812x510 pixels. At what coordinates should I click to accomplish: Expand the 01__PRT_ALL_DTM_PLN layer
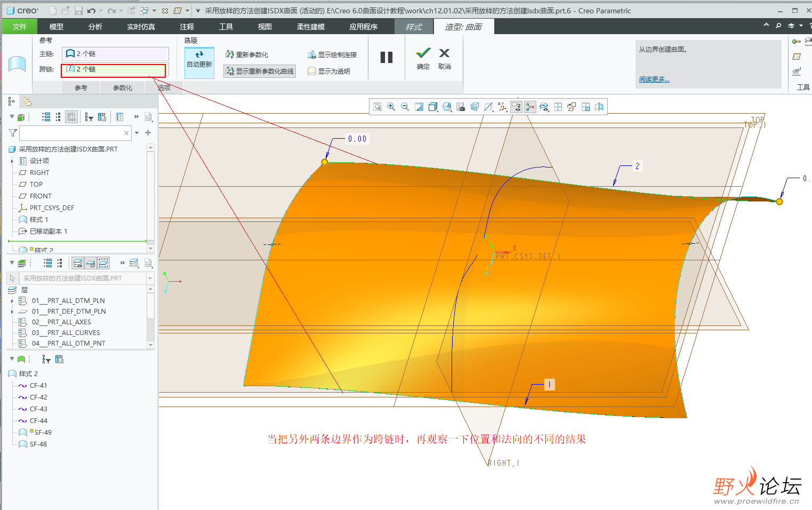coord(12,301)
